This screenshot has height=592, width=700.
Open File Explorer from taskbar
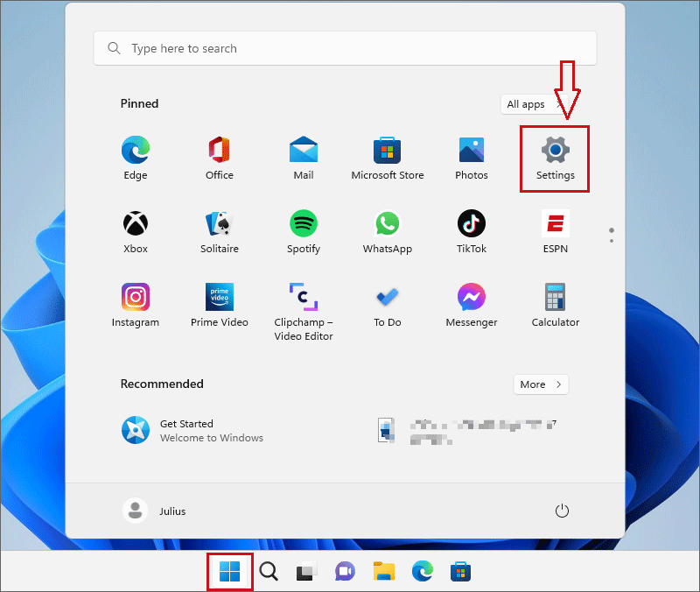coord(384,572)
